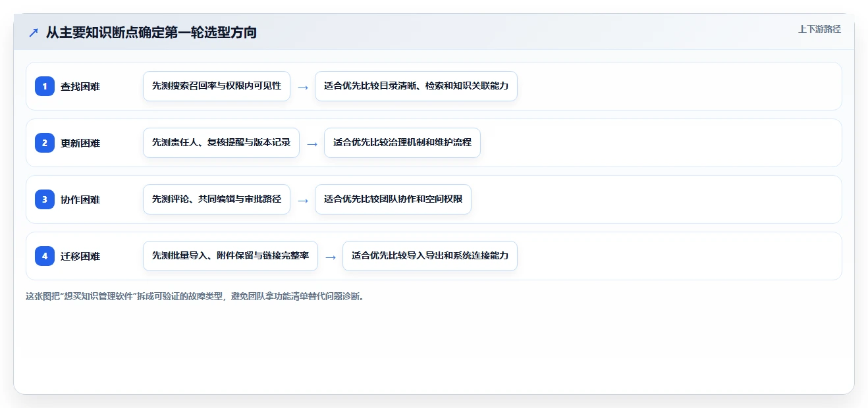Click the arrow icon beside the header title
868x408 pixels.
point(33,32)
